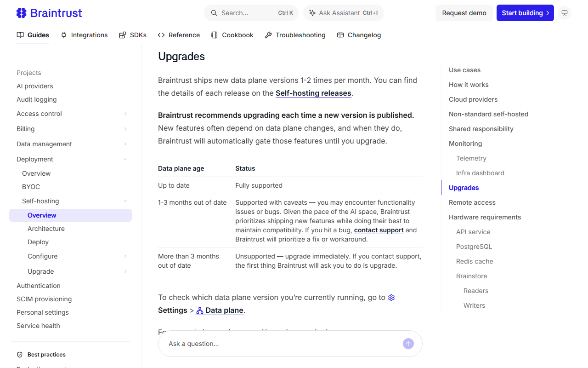Collapse the Deployment section
The image size is (588, 368).
(125, 159)
